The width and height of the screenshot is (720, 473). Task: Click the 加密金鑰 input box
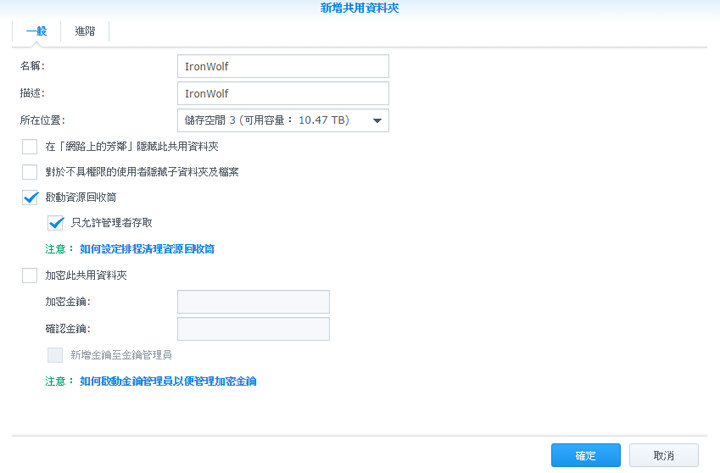click(x=253, y=302)
